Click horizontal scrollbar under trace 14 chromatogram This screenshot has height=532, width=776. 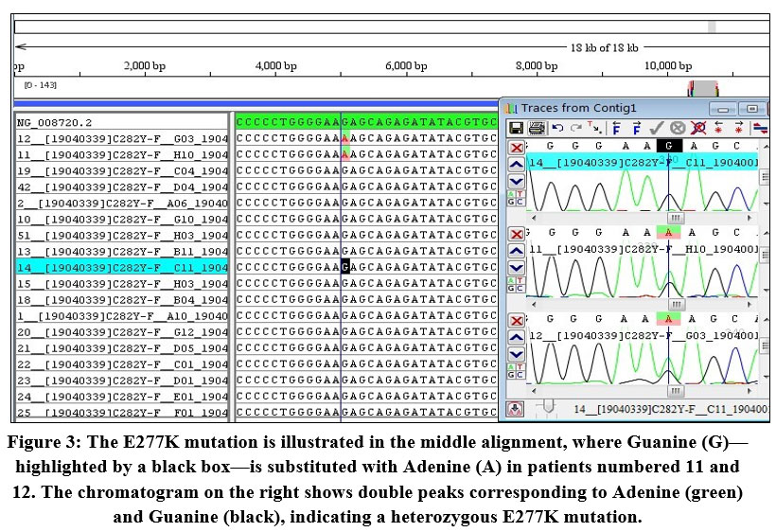click(674, 217)
